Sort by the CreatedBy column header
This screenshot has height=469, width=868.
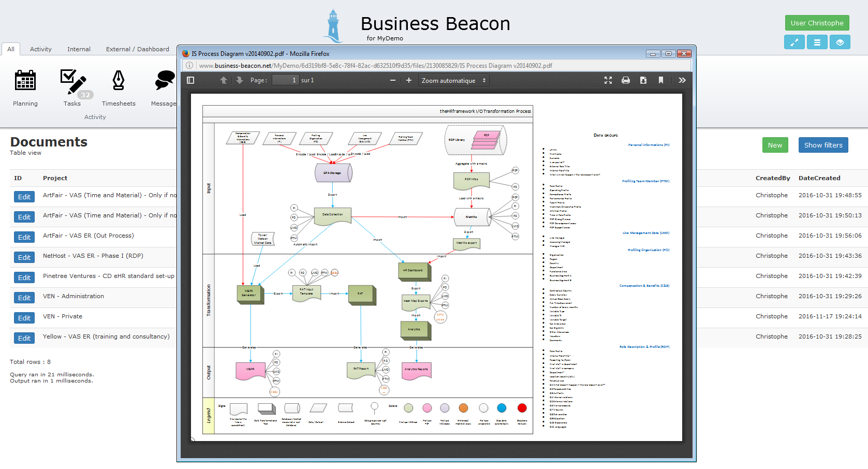773,178
